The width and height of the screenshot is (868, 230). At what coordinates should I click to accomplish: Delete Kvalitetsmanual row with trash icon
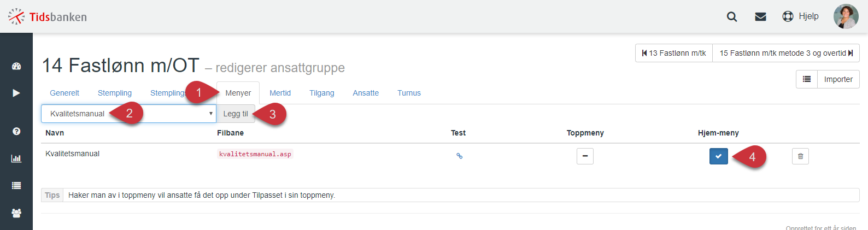click(800, 156)
